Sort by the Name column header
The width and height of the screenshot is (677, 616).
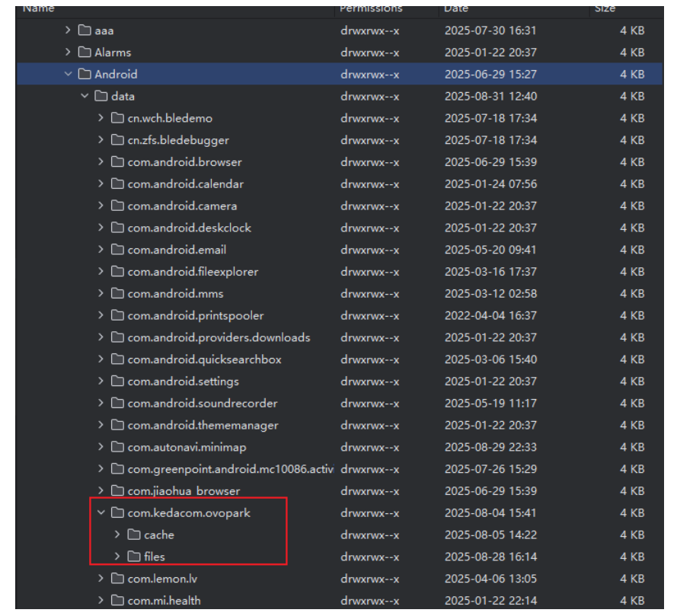tap(38, 8)
